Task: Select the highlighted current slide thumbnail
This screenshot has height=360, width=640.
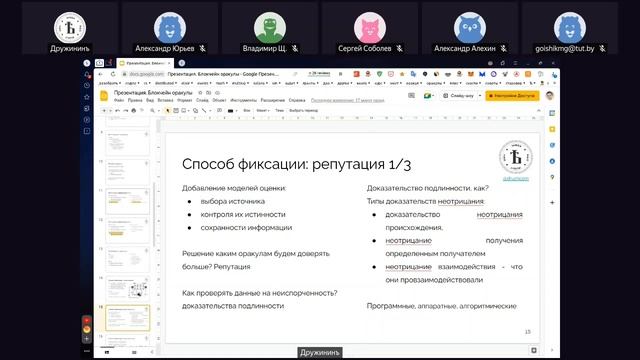Action: [x=128, y=318]
